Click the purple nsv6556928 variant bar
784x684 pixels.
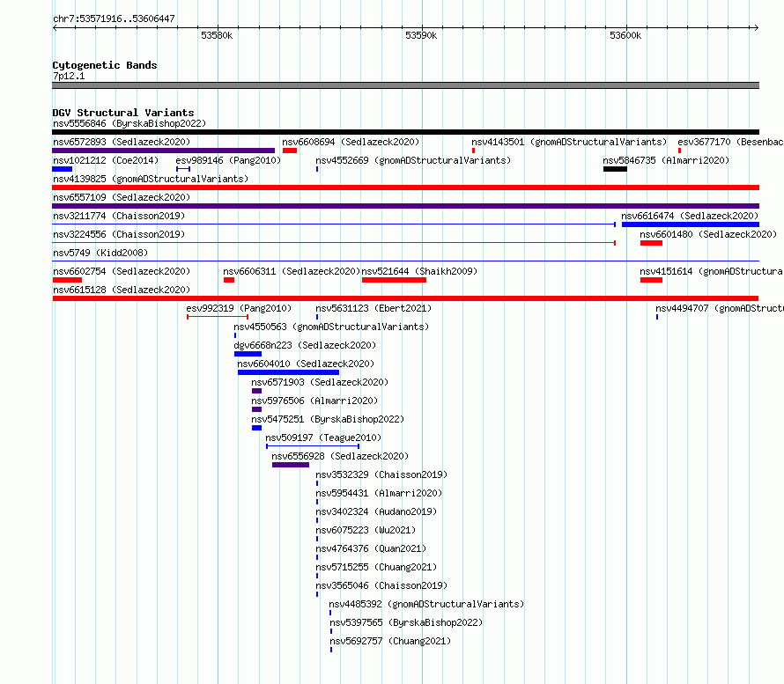pyautogui.click(x=291, y=465)
